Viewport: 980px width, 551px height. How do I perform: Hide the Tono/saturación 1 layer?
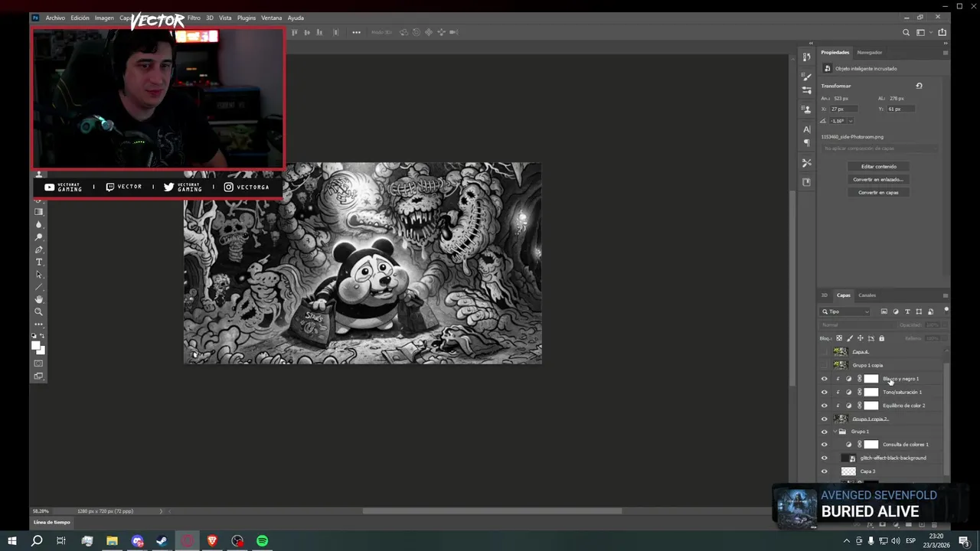[825, 392]
